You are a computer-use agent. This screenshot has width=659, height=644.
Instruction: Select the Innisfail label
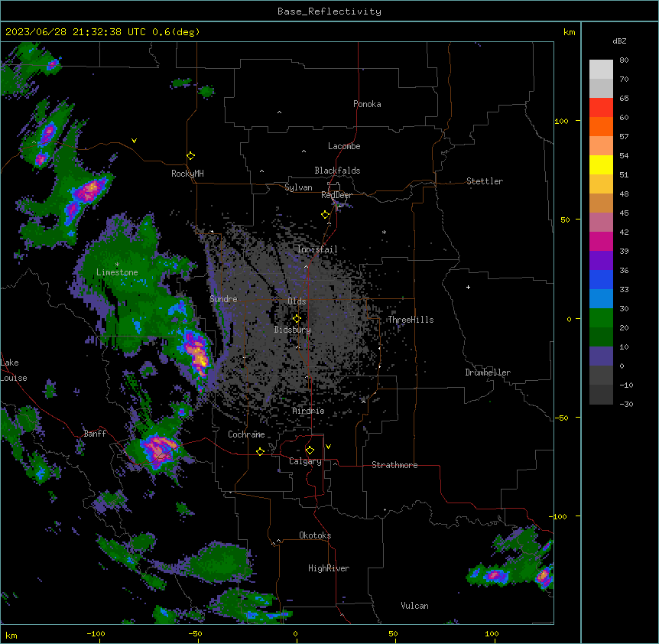coord(317,249)
